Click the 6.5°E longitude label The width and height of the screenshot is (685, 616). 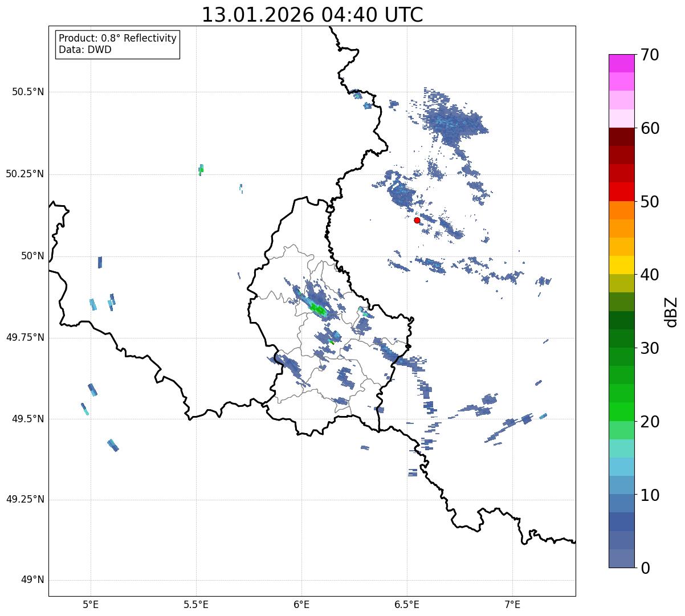pyautogui.click(x=407, y=605)
